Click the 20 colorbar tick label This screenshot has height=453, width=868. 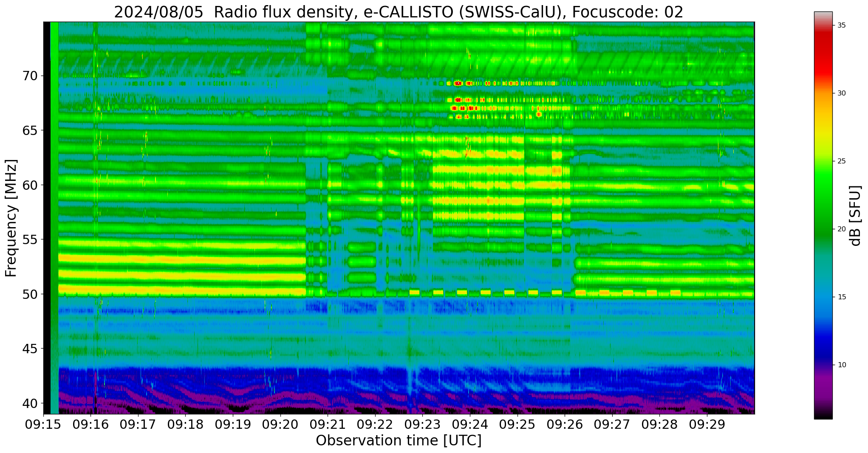(x=841, y=229)
